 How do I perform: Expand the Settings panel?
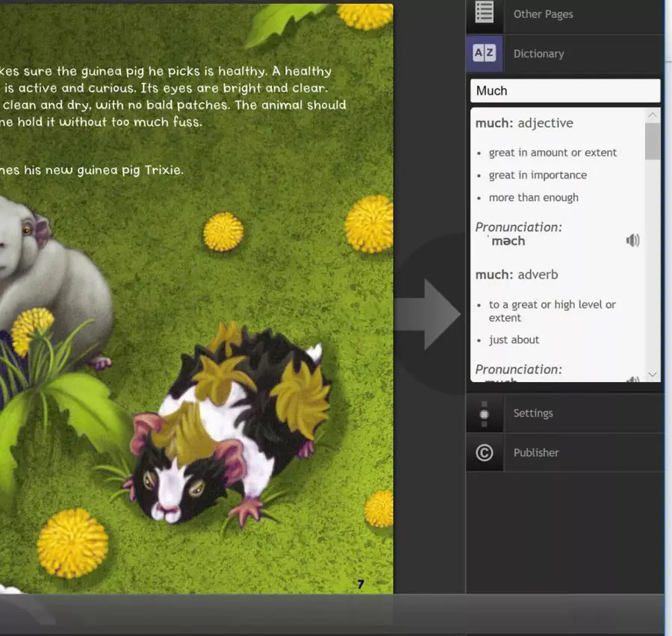(533, 414)
